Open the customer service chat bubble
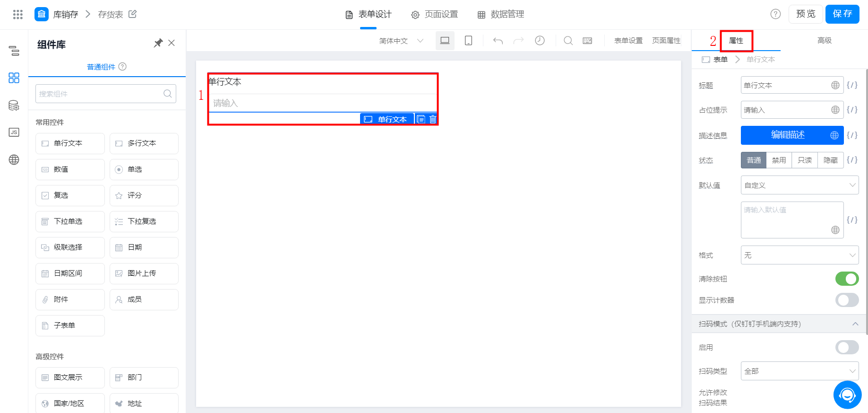 click(847, 395)
